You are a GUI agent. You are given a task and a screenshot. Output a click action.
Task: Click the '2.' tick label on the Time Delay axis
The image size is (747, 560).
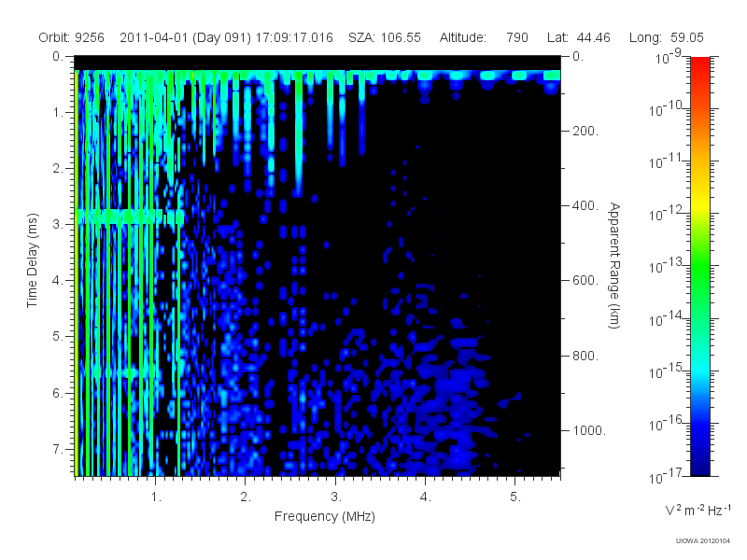58,169
